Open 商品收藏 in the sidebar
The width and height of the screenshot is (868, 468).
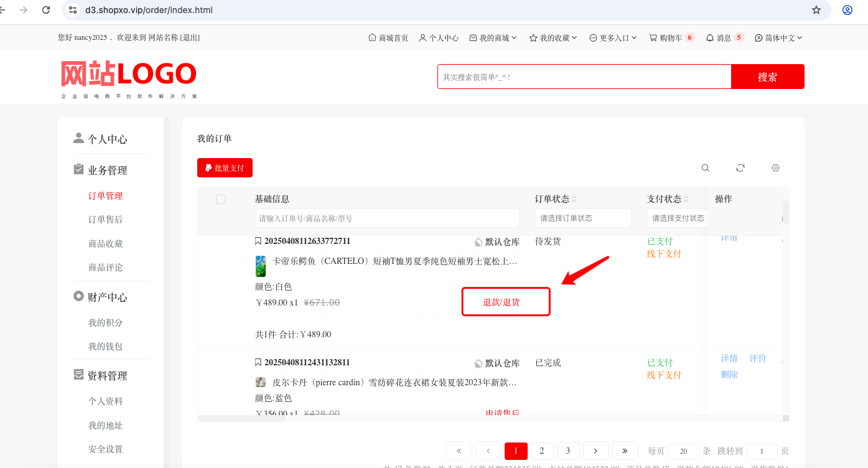coord(106,244)
